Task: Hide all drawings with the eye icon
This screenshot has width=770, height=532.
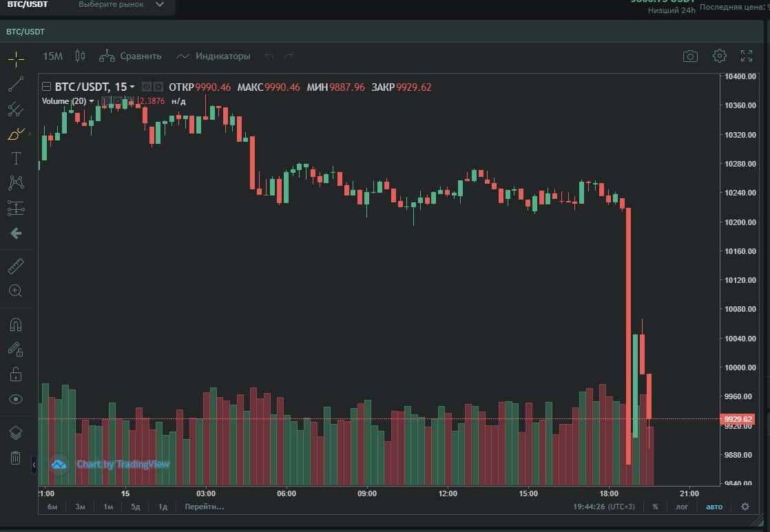Action: (16, 399)
